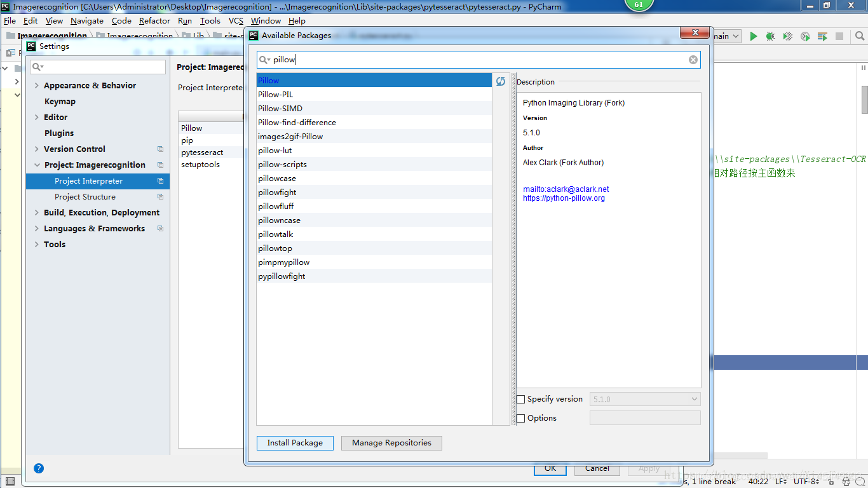Click Cancel in Settings dialog

coord(597,469)
